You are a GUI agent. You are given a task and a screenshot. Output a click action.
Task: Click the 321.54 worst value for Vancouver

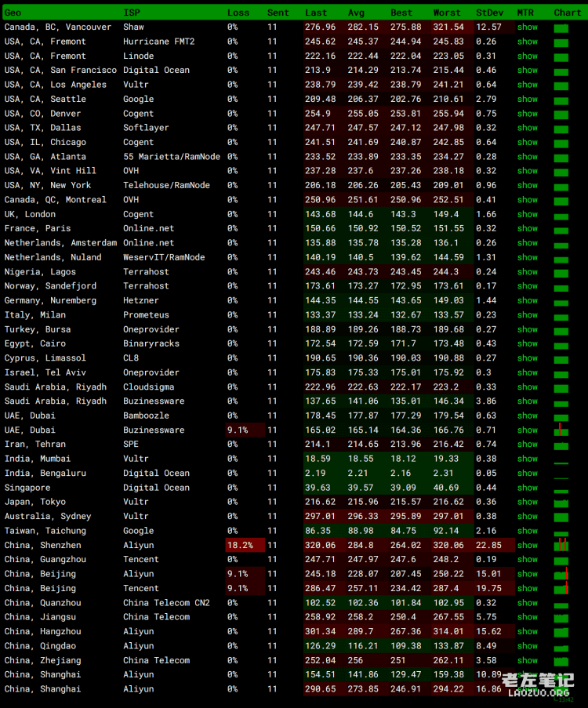pyautogui.click(x=448, y=27)
